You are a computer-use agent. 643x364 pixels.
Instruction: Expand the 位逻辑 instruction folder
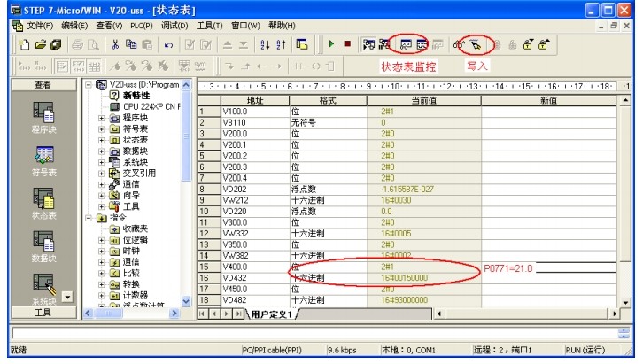tap(101, 240)
